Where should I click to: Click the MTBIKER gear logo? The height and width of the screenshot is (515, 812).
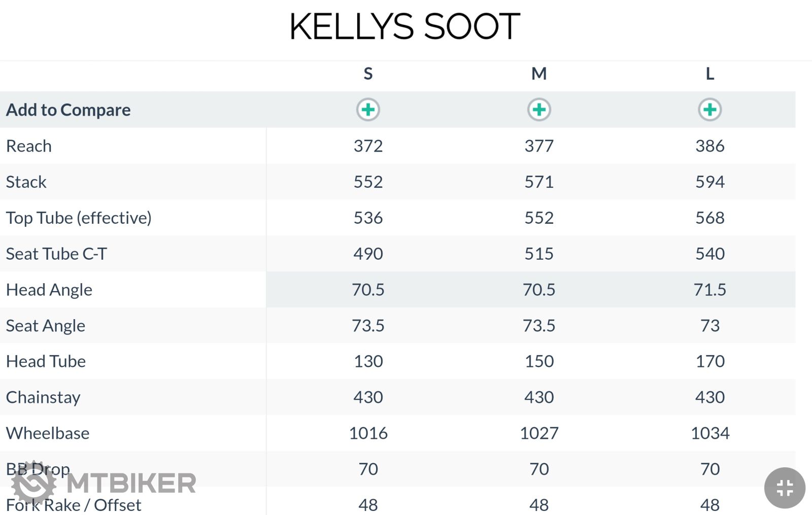(x=34, y=483)
